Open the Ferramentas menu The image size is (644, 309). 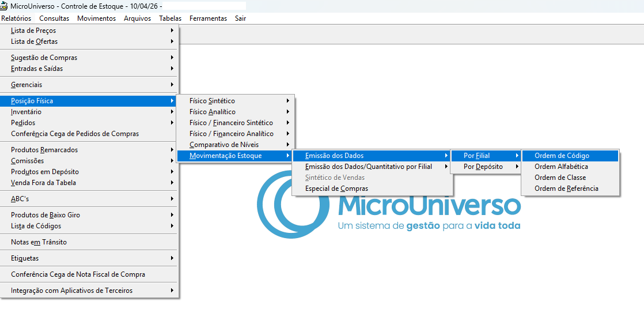click(x=208, y=18)
